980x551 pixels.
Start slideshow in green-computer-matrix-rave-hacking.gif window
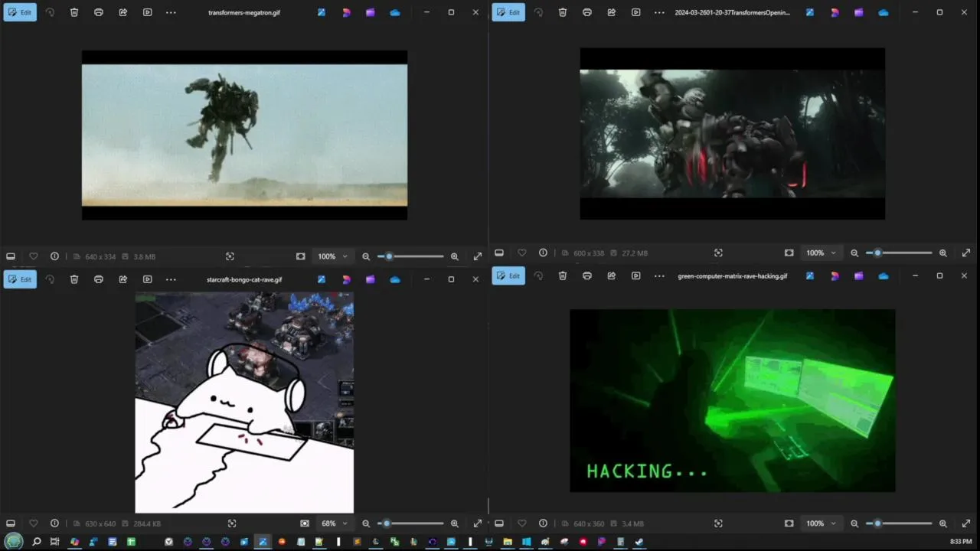[x=636, y=275]
